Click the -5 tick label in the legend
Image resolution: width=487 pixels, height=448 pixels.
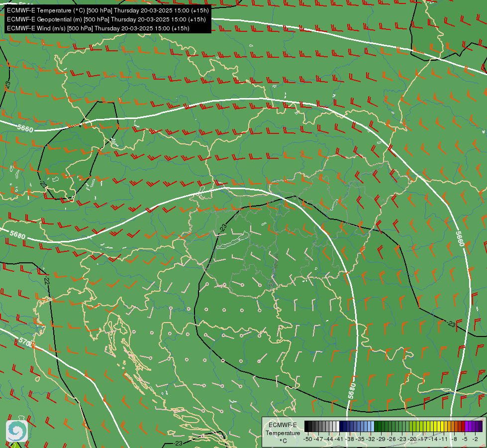pyautogui.click(x=465, y=439)
